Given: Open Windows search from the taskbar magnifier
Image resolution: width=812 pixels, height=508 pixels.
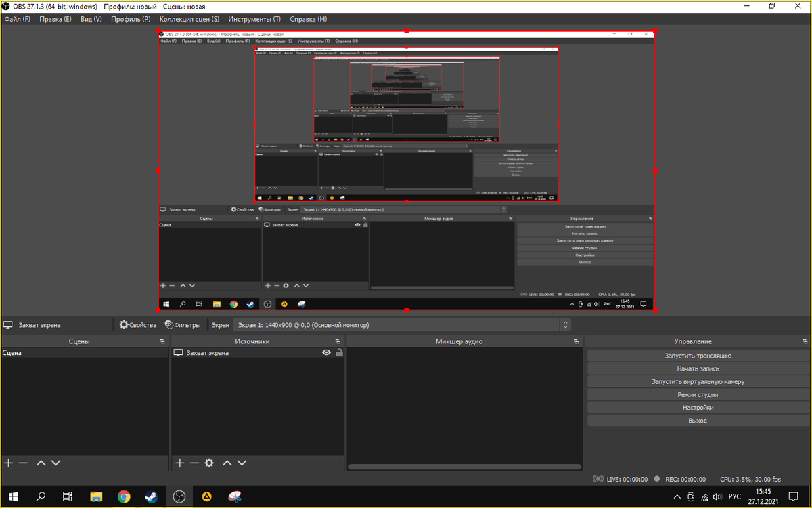Looking at the screenshot, I should (x=41, y=496).
